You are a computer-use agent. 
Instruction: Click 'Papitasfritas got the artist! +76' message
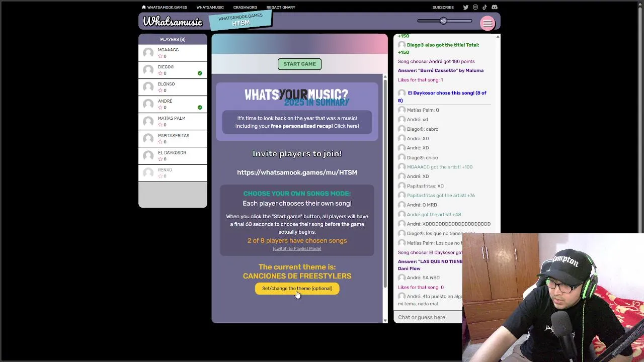click(x=441, y=195)
